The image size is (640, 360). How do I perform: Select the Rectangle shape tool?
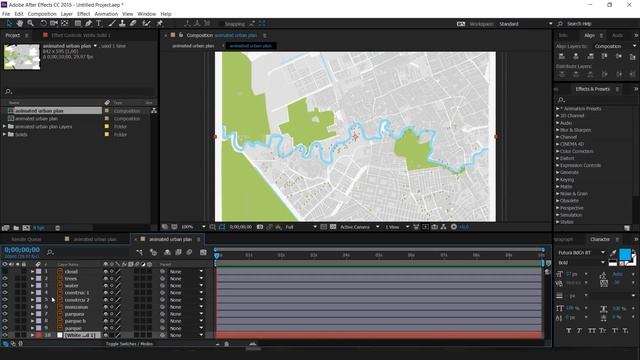pos(78,24)
